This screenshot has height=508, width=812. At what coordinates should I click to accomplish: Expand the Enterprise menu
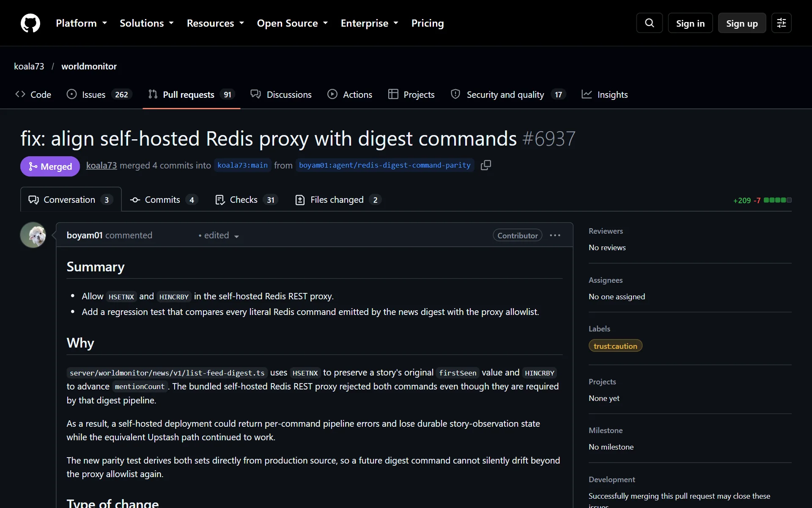tap(370, 23)
